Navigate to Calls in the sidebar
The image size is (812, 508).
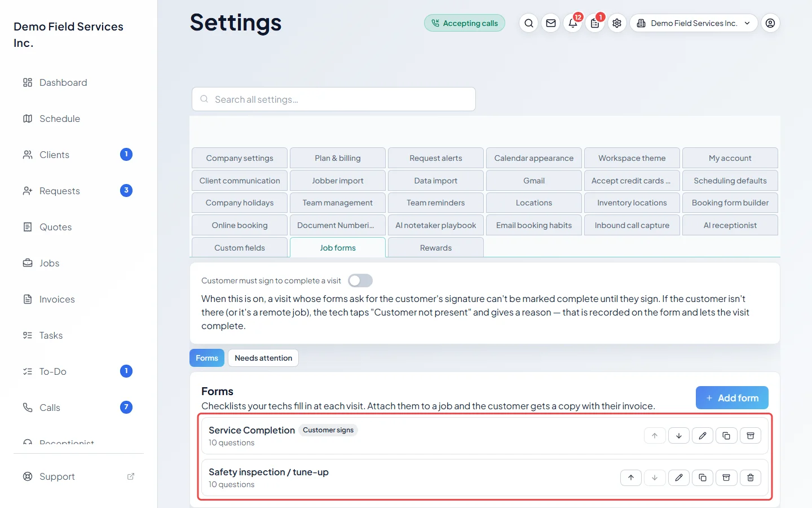[79, 408]
